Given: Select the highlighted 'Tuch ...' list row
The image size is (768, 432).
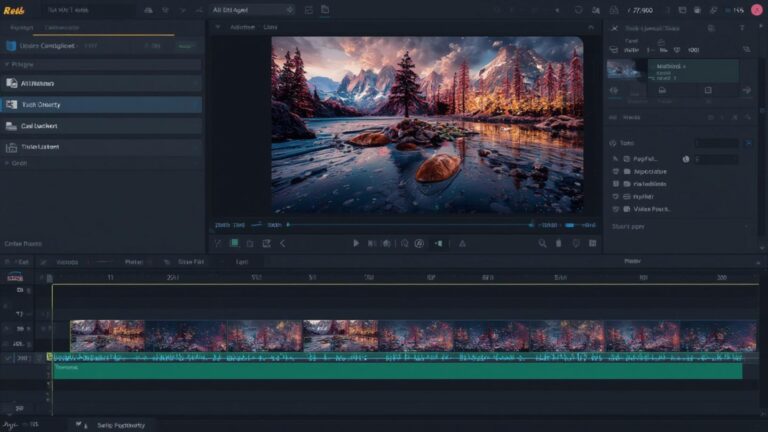Looking at the screenshot, I should pos(101,104).
